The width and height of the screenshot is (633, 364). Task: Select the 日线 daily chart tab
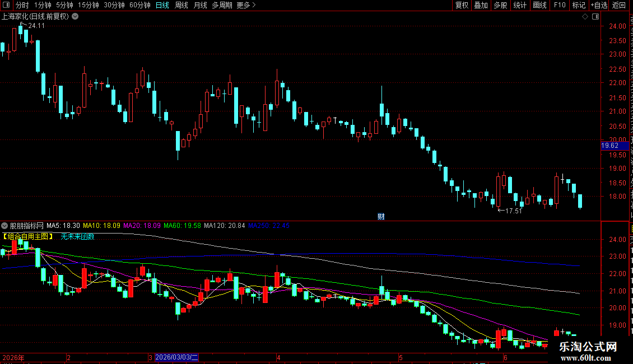pos(162,5)
